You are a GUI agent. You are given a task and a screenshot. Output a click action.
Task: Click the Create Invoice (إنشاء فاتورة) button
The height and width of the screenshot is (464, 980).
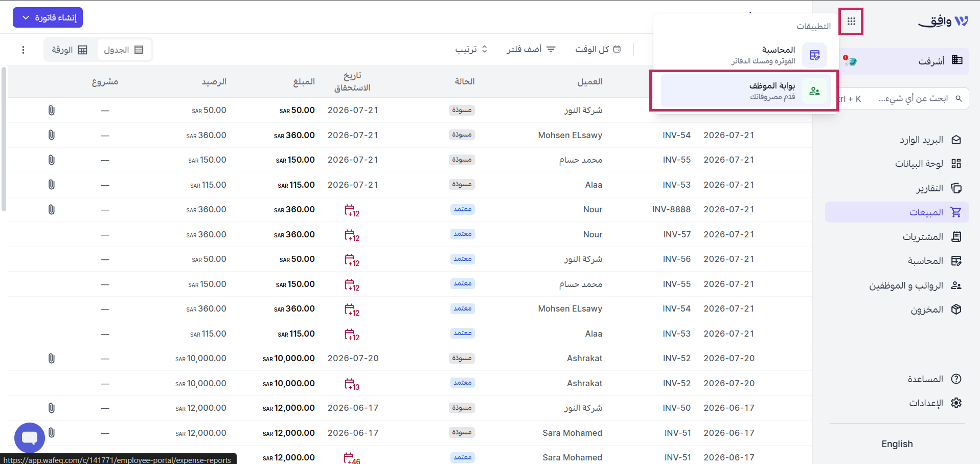[48, 17]
